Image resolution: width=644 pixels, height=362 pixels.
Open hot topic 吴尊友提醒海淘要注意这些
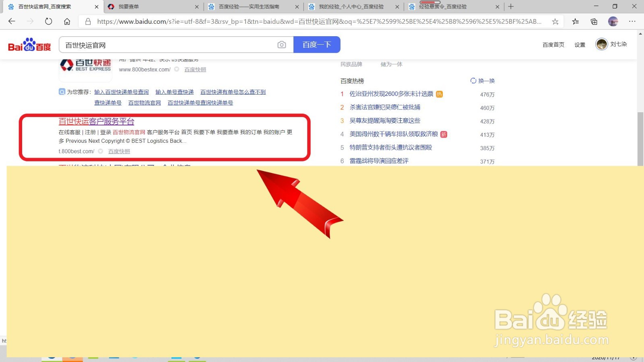pyautogui.click(x=385, y=120)
